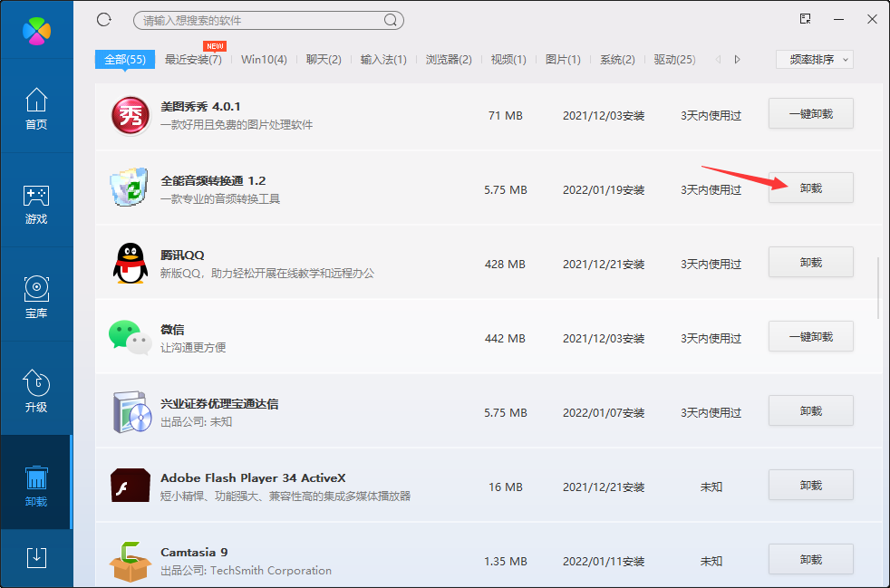Click the 短小精悍 Flash Player description
Screen dimensions: 890x588
tap(285, 496)
